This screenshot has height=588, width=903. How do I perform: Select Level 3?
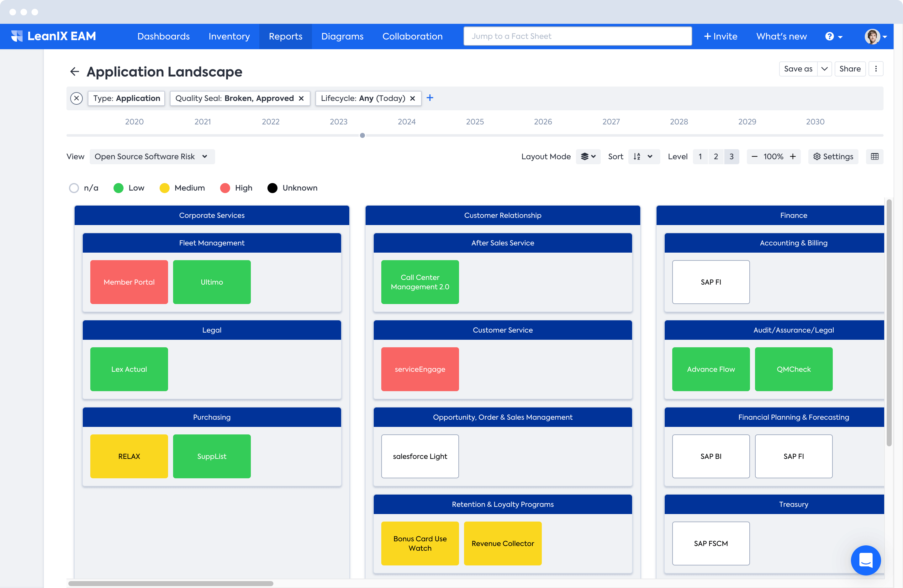[731, 156]
